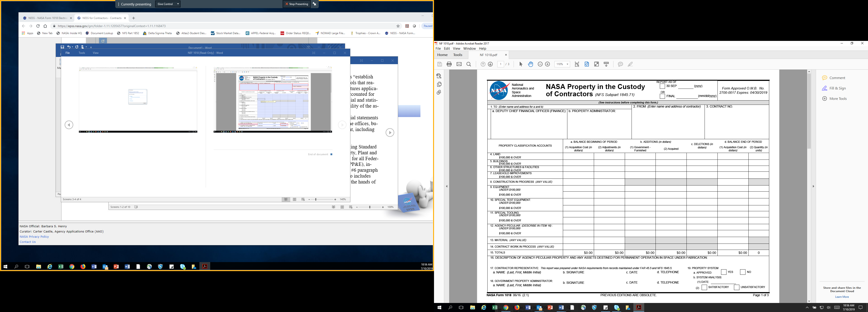868x312 pixels.
Task: Tick the YES approved property system box
Action: click(x=723, y=272)
